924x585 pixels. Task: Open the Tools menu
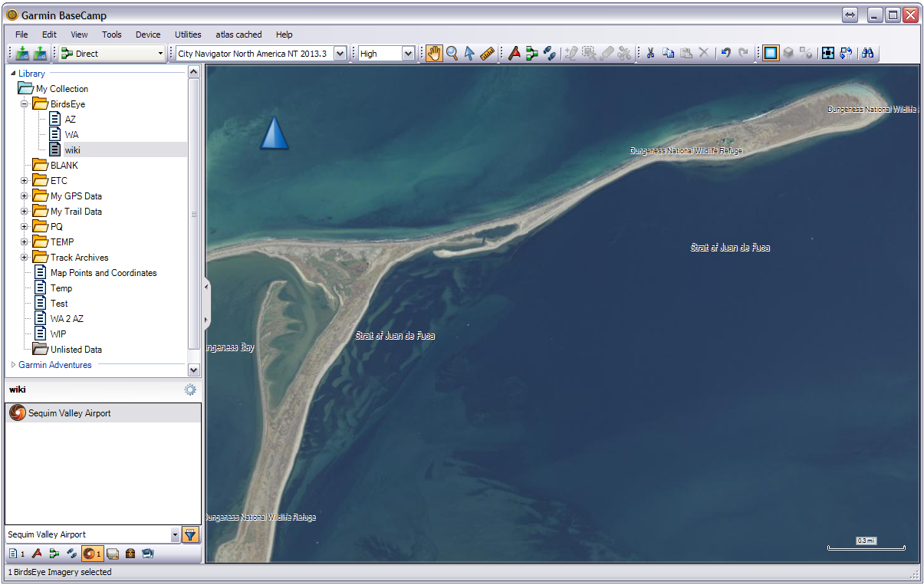112,35
